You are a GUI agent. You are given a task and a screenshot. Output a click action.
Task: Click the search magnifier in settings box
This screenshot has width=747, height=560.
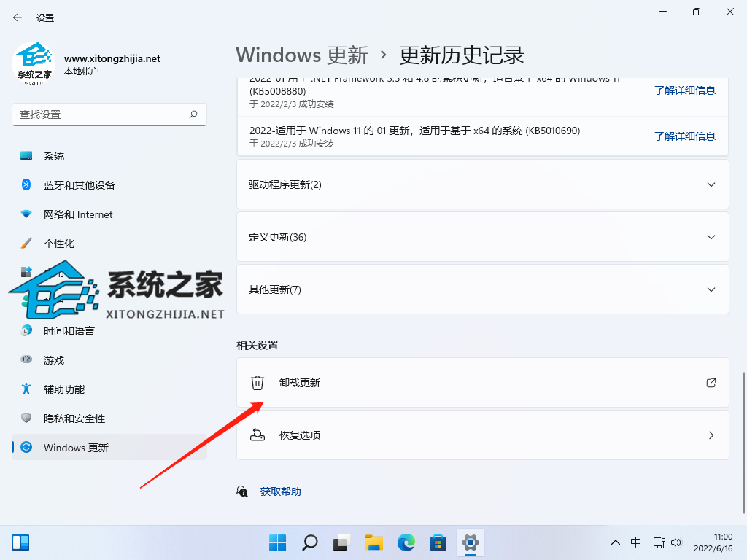point(193,114)
